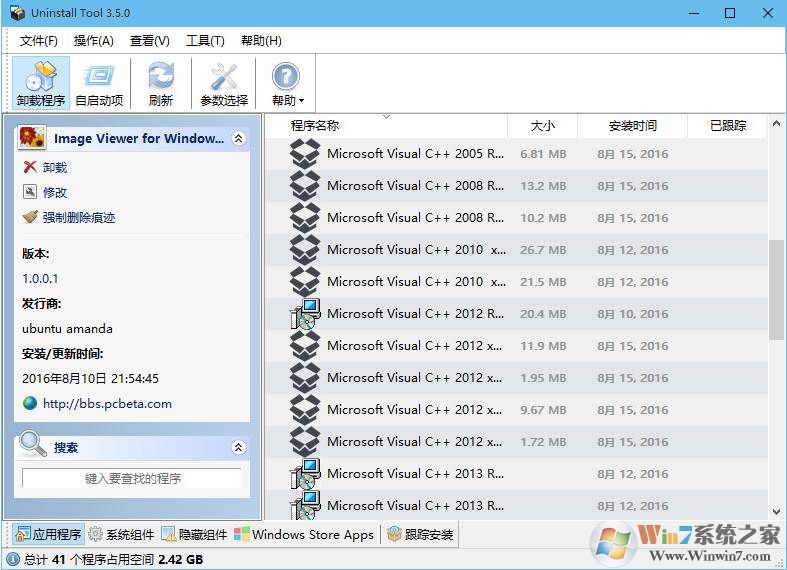Select the Visual C++ 2008 13.2 MB icon

tap(305, 186)
